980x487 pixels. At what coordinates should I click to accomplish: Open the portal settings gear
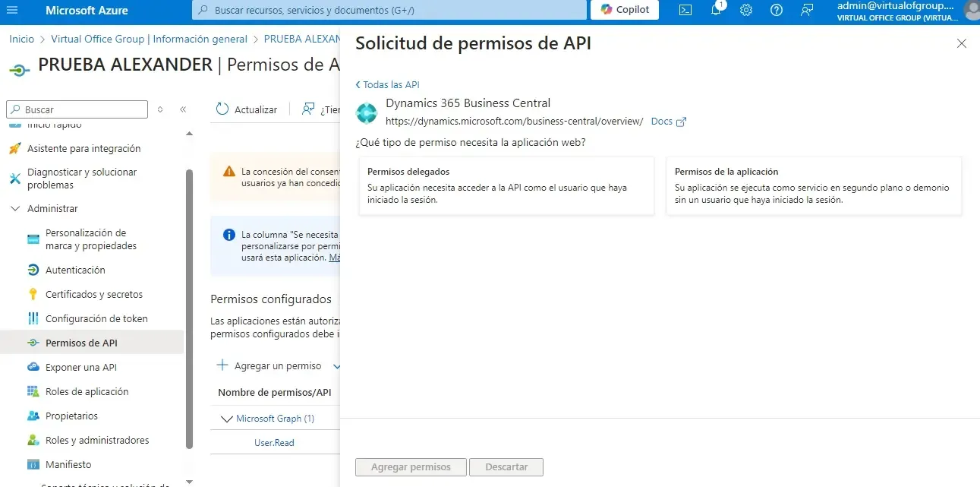point(746,10)
